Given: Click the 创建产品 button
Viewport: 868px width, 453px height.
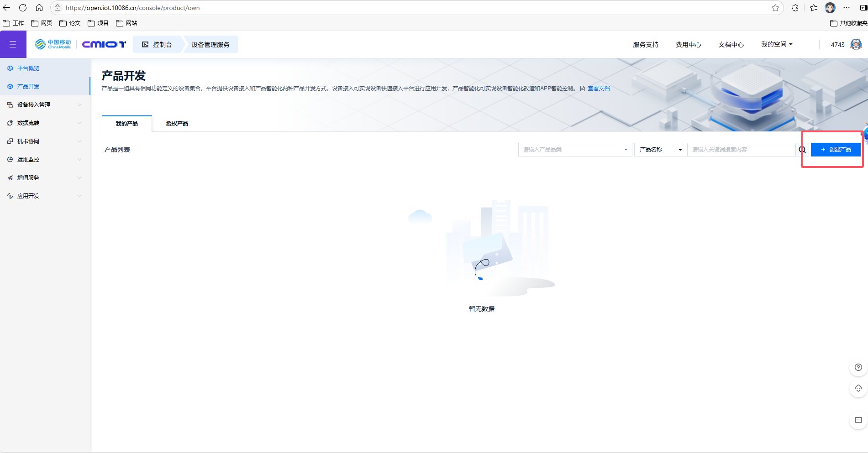Looking at the screenshot, I should coord(836,149).
